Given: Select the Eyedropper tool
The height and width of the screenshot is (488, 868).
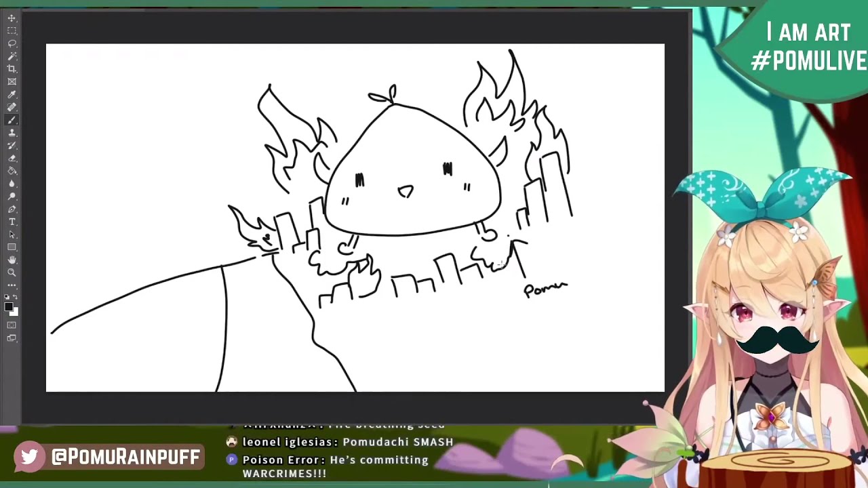Looking at the screenshot, I should click(x=12, y=95).
